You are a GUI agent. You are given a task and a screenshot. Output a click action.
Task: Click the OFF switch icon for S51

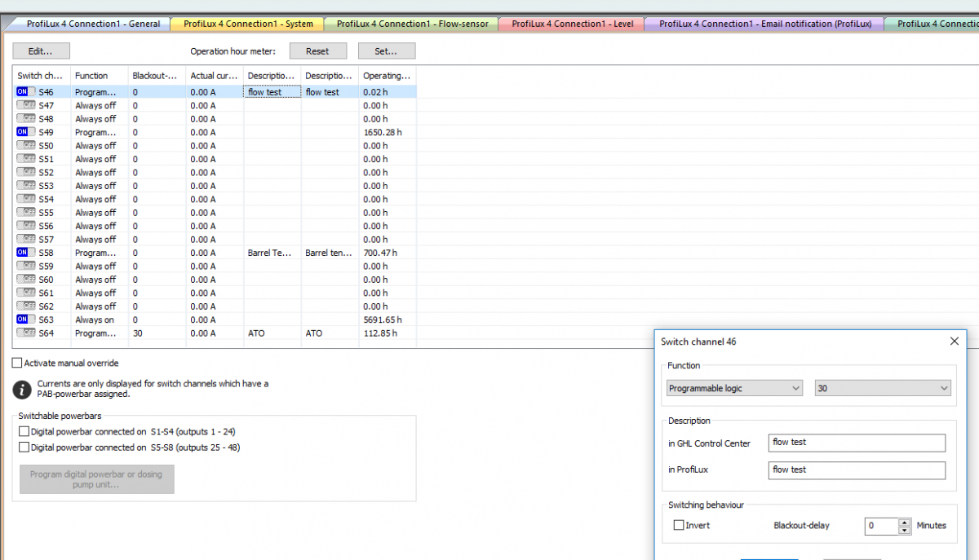tap(26, 159)
